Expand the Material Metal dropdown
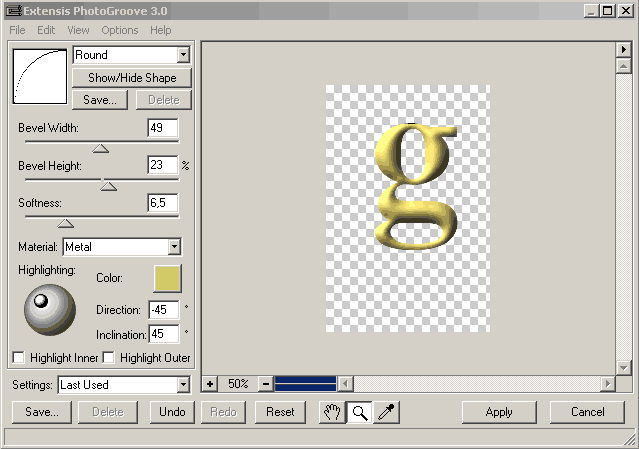639x449 pixels. [x=173, y=246]
